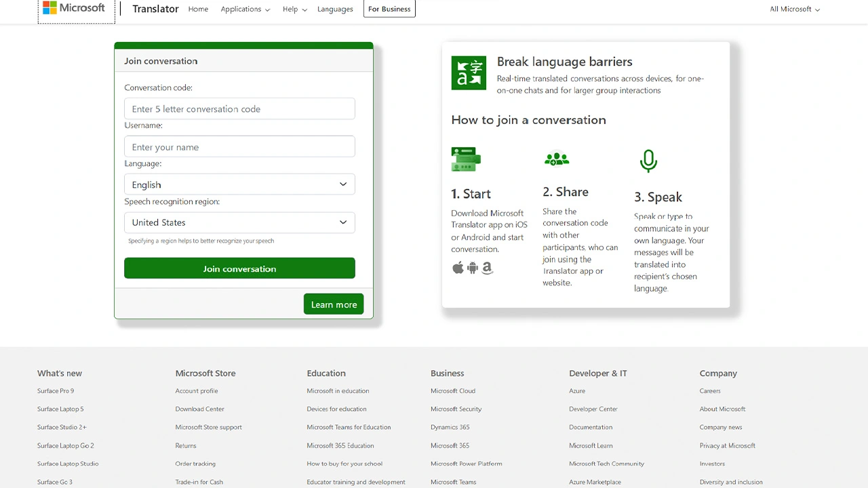Click the For Business button

389,9
